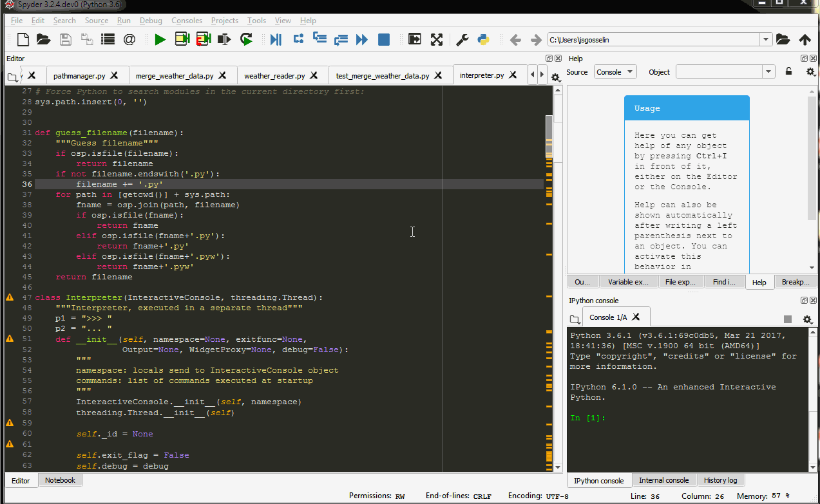
Task: Run the file with green play icon
Action: 160,40
